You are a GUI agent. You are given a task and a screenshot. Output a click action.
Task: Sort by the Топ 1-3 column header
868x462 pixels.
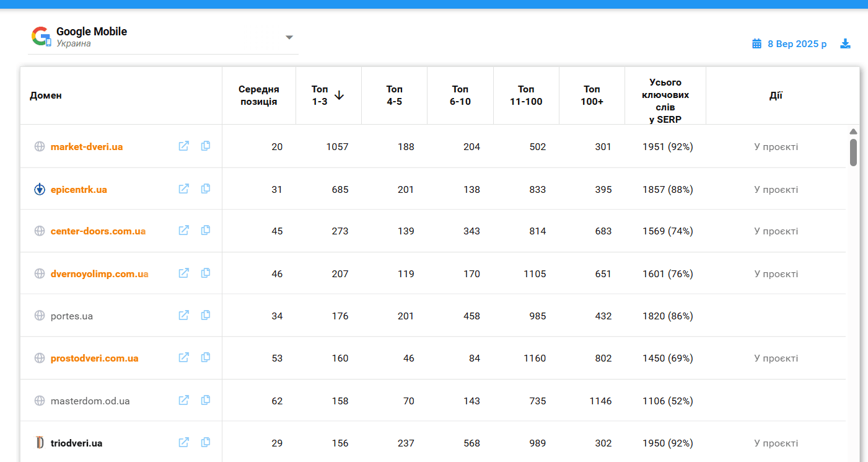pyautogui.click(x=328, y=96)
